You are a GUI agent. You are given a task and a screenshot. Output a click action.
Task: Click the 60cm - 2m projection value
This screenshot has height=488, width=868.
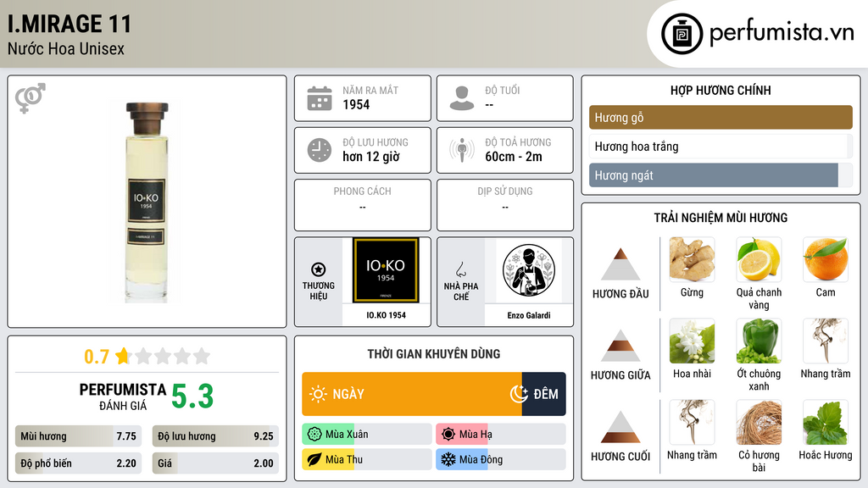coord(514,157)
